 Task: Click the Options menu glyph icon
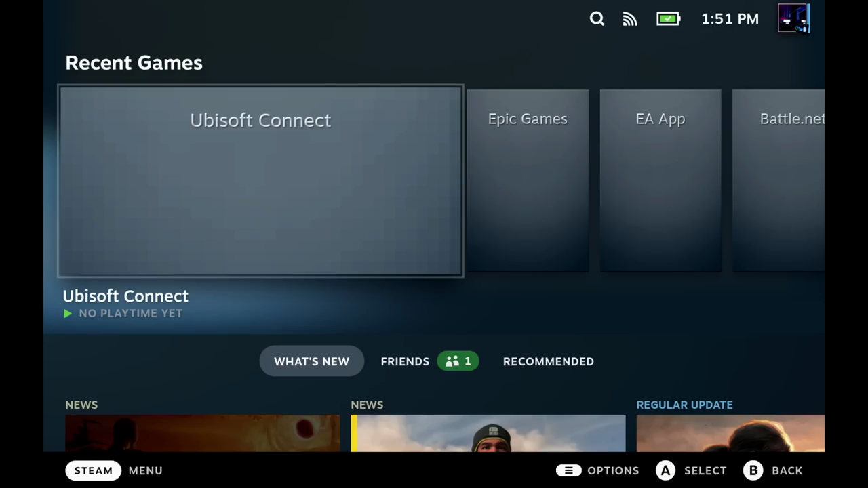pos(568,470)
